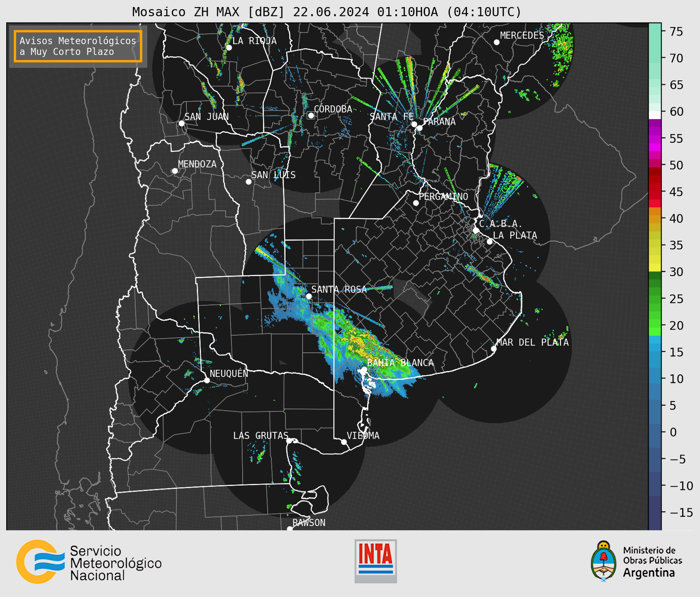Click the Santa Fe city marker dot
Viewport: 700px width, 597px height.
[414, 124]
